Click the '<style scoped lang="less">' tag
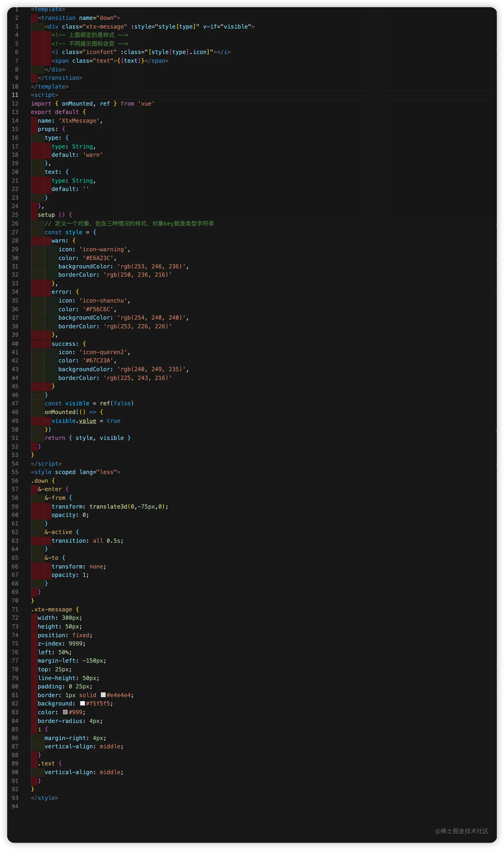Screen dimensions: 504x850 pyautogui.click(x=75, y=472)
